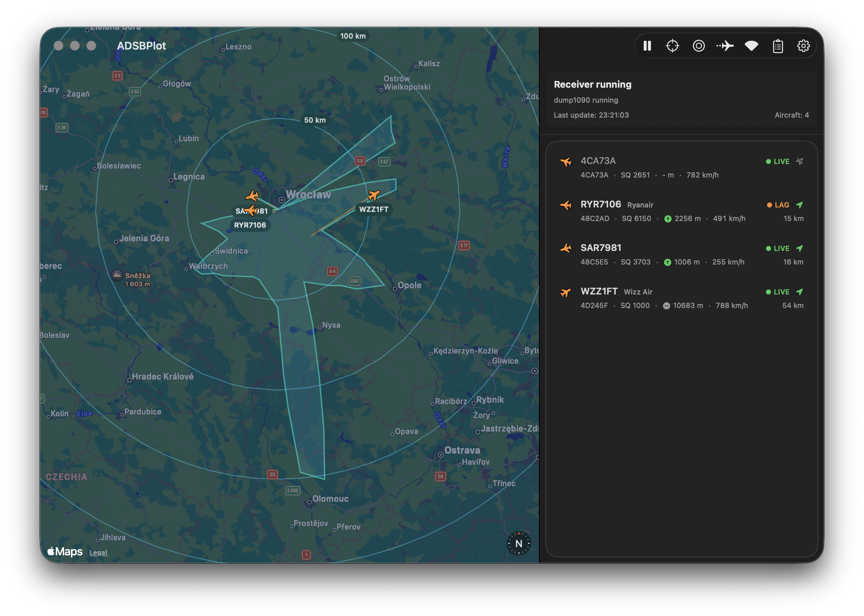Screen dimensions: 864x616
Task: Click the WZZ1FT plane icon on map
Action: pyautogui.click(x=374, y=195)
